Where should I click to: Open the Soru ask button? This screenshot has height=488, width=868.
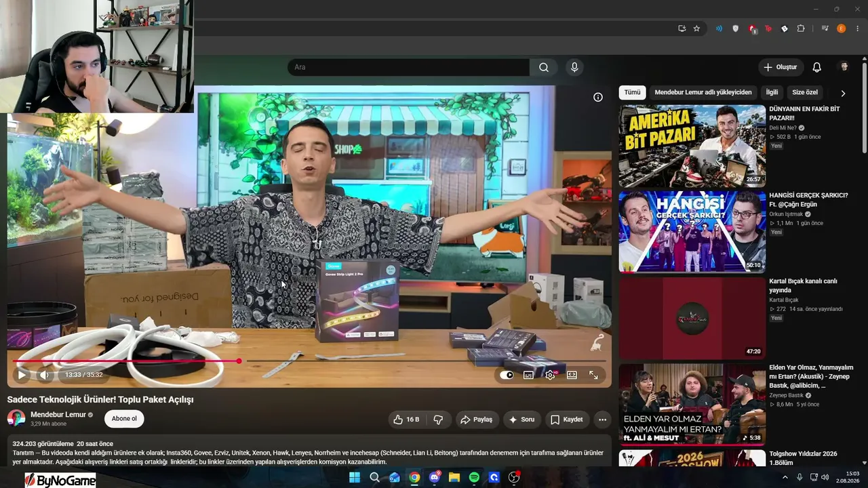521,420
